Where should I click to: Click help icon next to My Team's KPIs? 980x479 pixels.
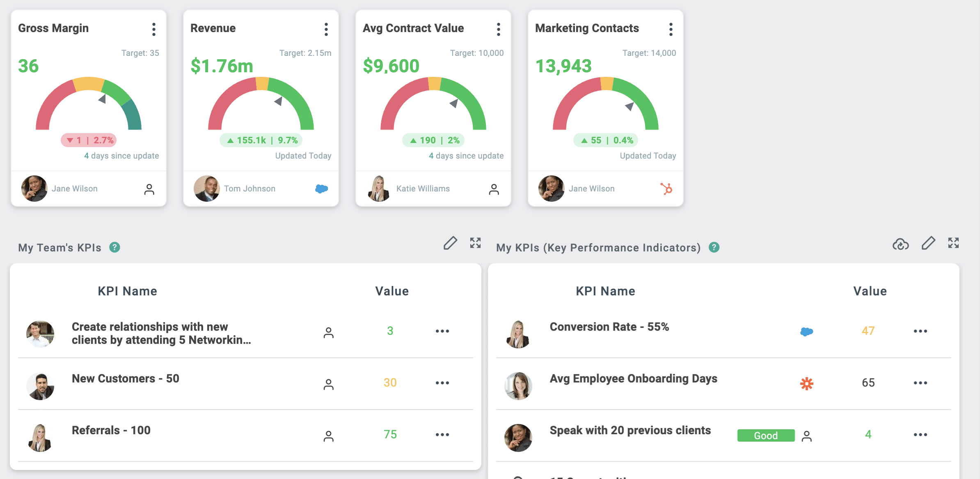pyautogui.click(x=114, y=247)
